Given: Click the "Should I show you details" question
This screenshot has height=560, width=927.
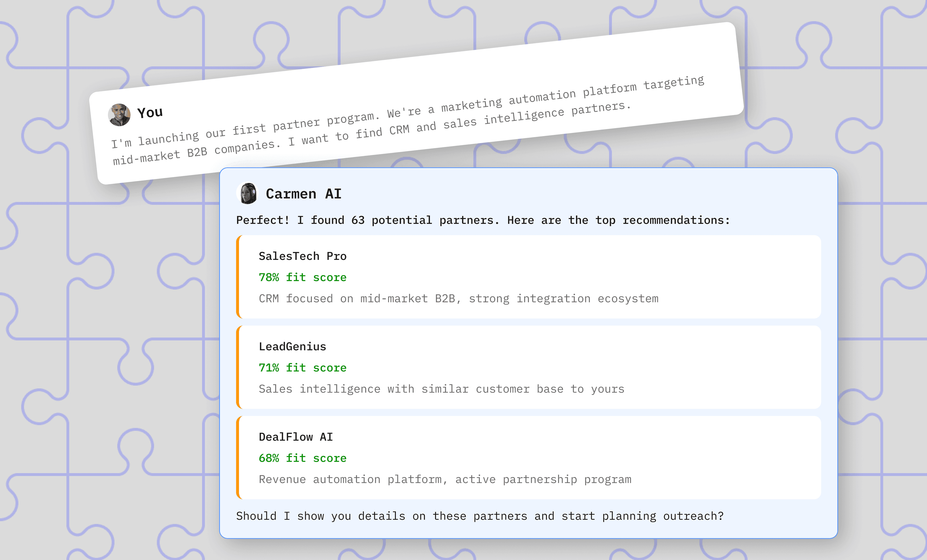Looking at the screenshot, I should click(480, 516).
